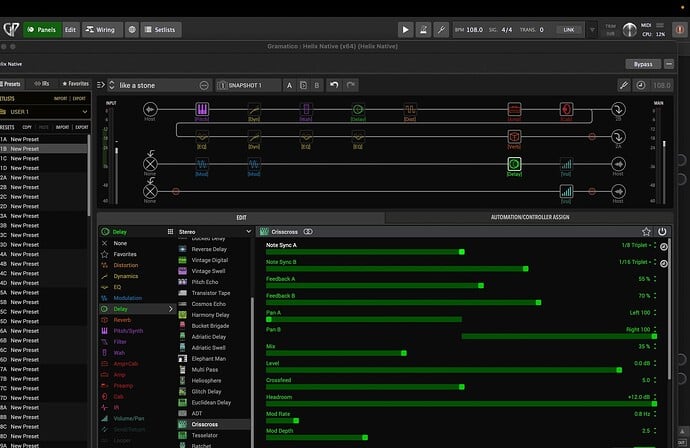This screenshot has width=690, height=448.
Task: Select the Dist block on path 1
Action: [x=410, y=109]
